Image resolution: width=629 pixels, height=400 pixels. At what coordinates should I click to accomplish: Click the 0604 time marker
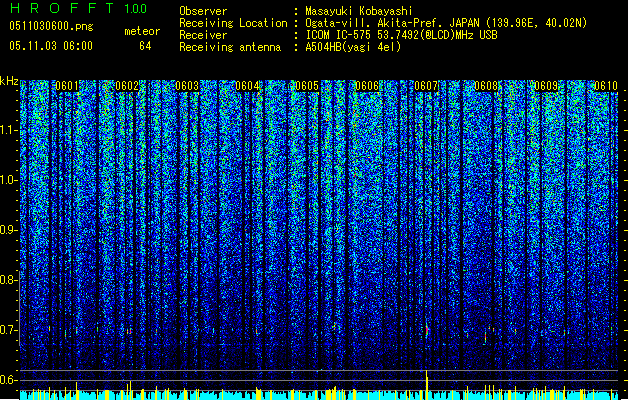click(247, 86)
